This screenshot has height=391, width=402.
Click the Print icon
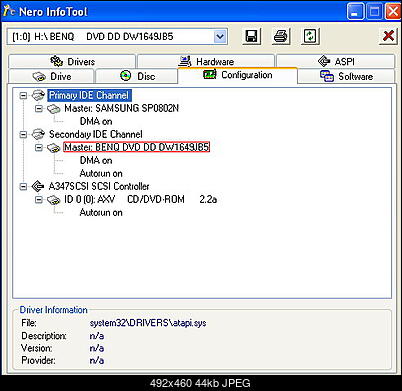(x=281, y=36)
